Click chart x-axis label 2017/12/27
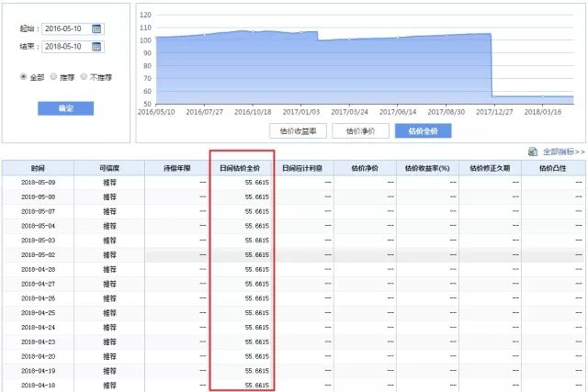Image resolution: width=588 pixels, height=392 pixels. point(494,112)
